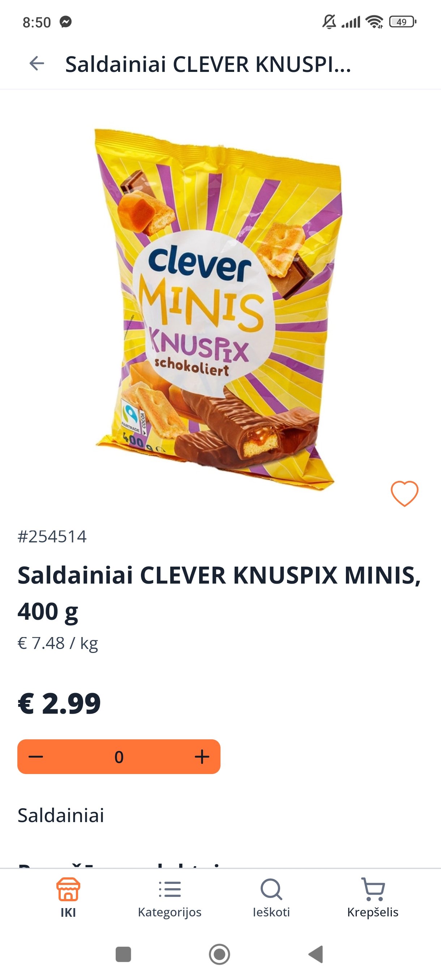The height and width of the screenshot is (980, 441).
Task: Tap the Android back triangle button
Action: (x=316, y=954)
